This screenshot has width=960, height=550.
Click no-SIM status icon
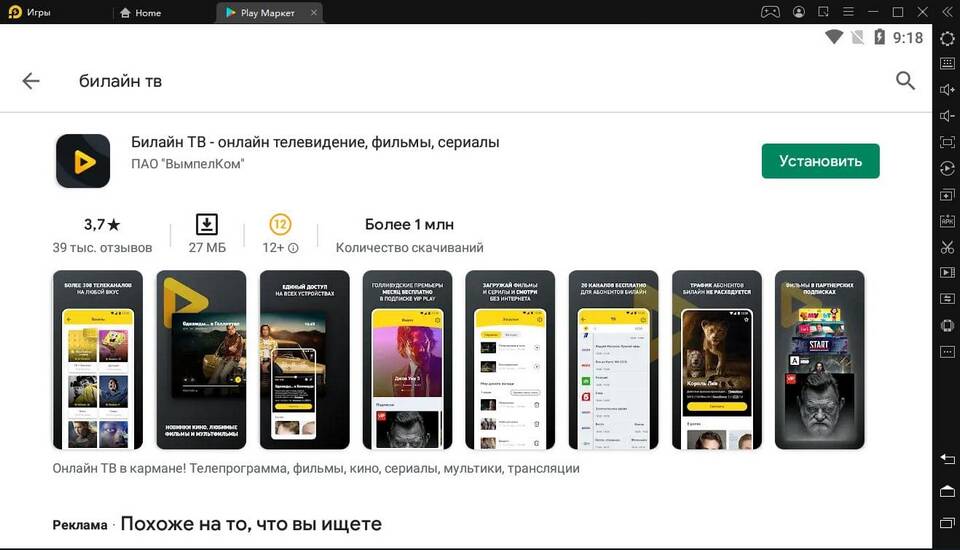pos(858,37)
